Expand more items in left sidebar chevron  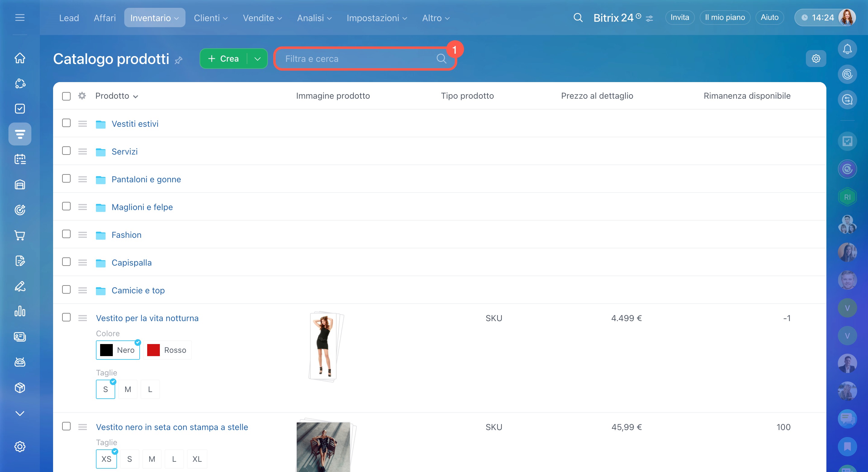[20, 413]
